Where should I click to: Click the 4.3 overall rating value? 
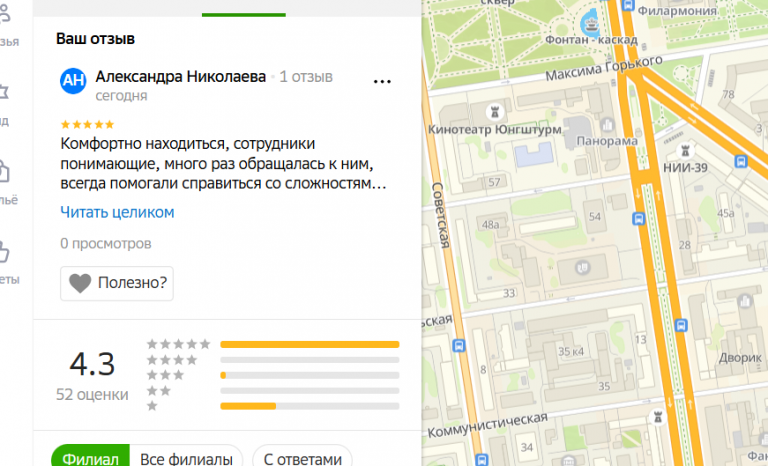click(x=92, y=364)
